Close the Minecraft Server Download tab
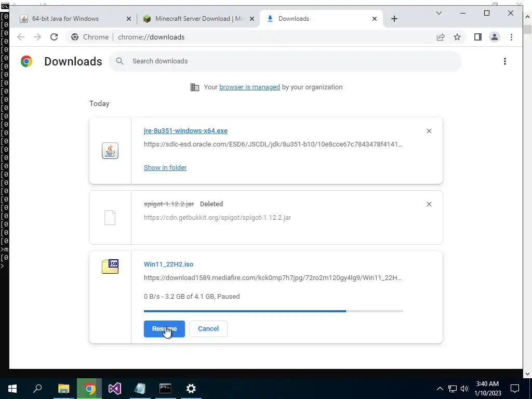Image resolution: width=532 pixels, height=399 pixels. point(252,19)
